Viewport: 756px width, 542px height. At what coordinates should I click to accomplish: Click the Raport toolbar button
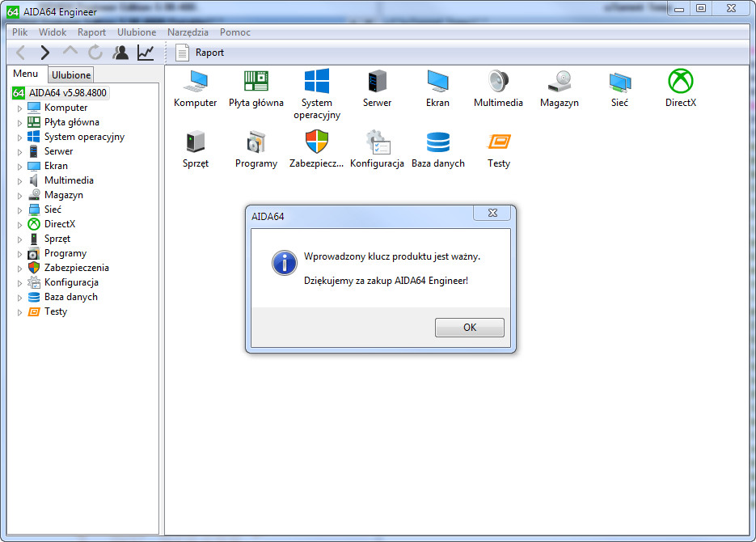click(x=200, y=52)
